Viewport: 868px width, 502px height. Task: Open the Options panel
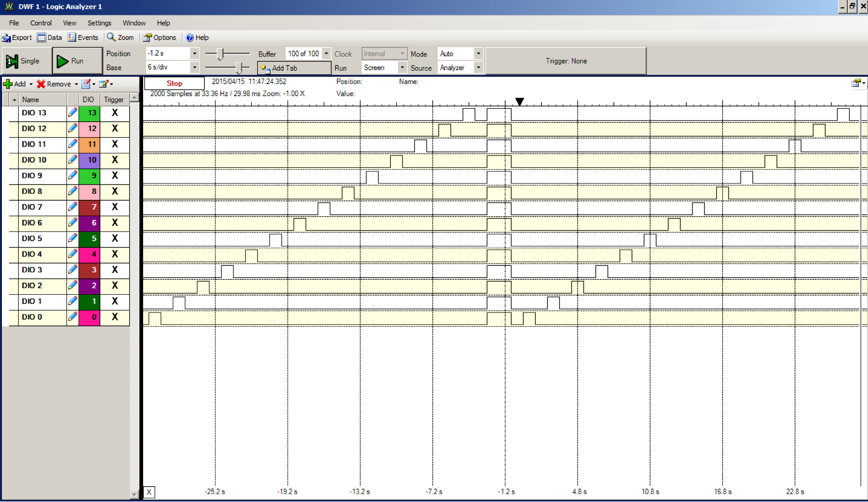(x=160, y=38)
